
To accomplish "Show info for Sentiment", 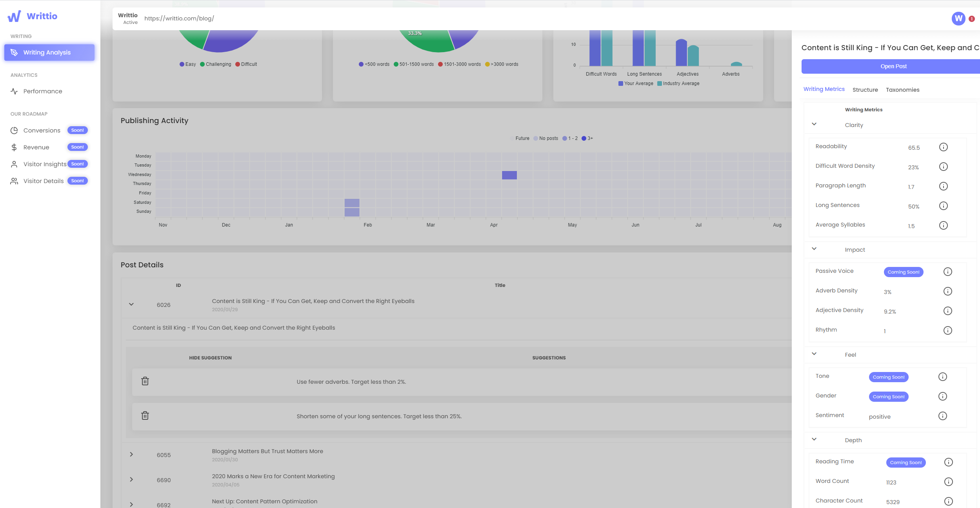I will coord(943,416).
